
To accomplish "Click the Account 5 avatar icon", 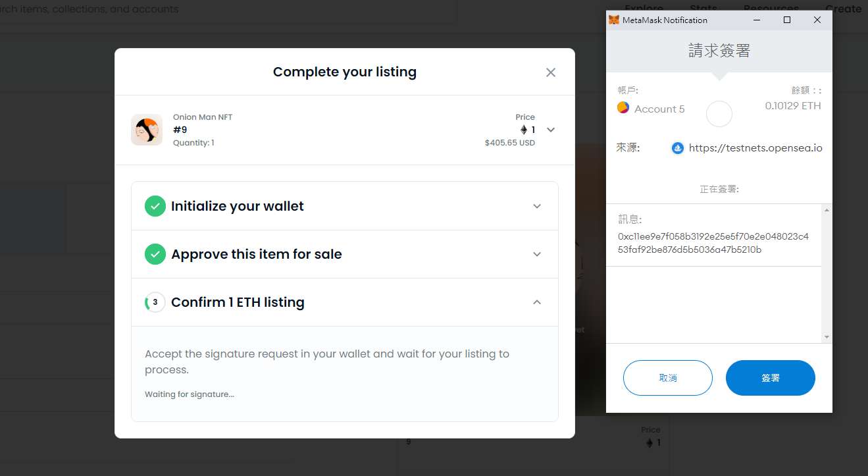I will 623,107.
